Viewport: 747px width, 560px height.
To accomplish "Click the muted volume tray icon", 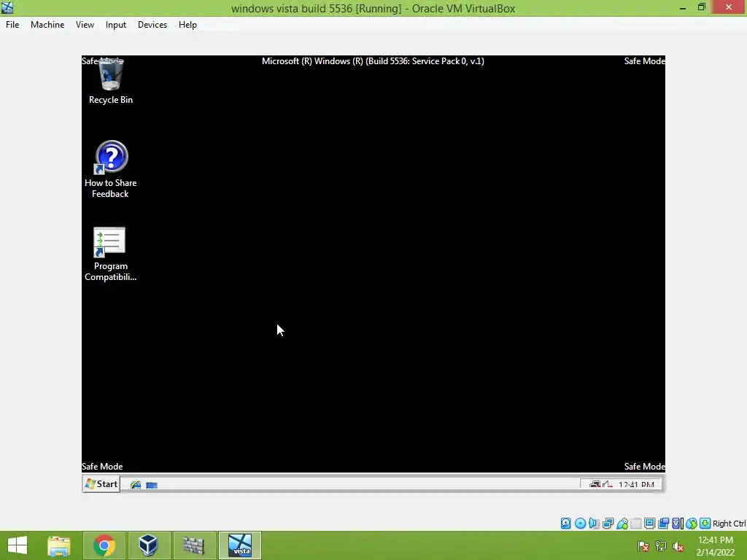I will [x=678, y=546].
